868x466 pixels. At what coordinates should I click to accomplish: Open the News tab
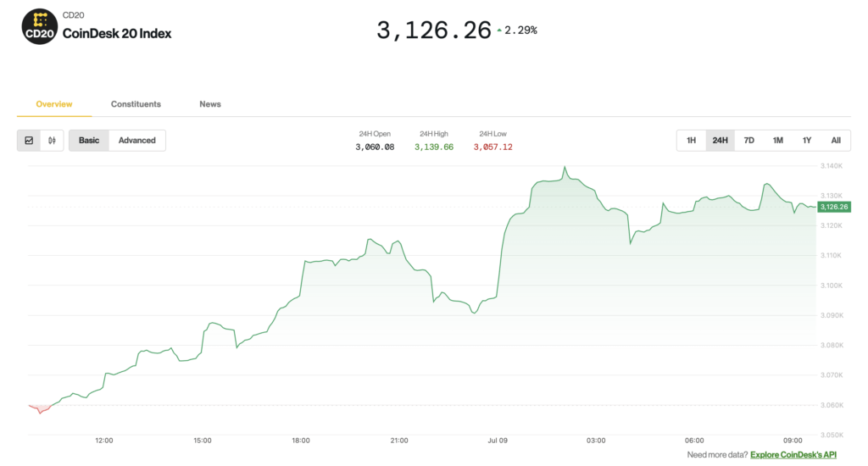(x=210, y=104)
